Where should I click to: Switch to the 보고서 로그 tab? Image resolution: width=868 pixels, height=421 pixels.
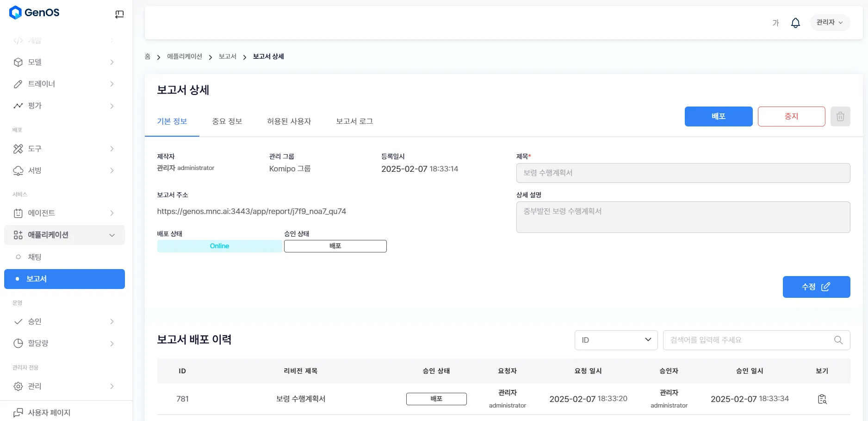coord(354,121)
